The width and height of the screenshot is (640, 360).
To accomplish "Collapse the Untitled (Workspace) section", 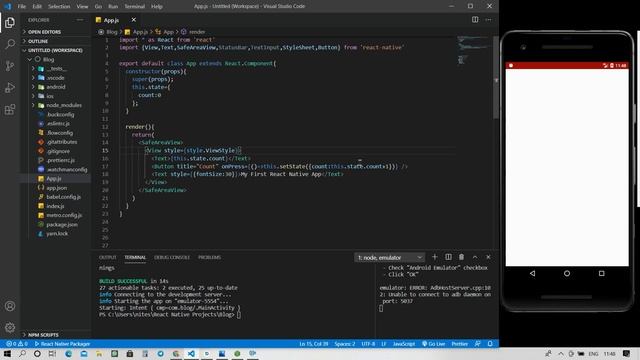I will click(x=55, y=50).
